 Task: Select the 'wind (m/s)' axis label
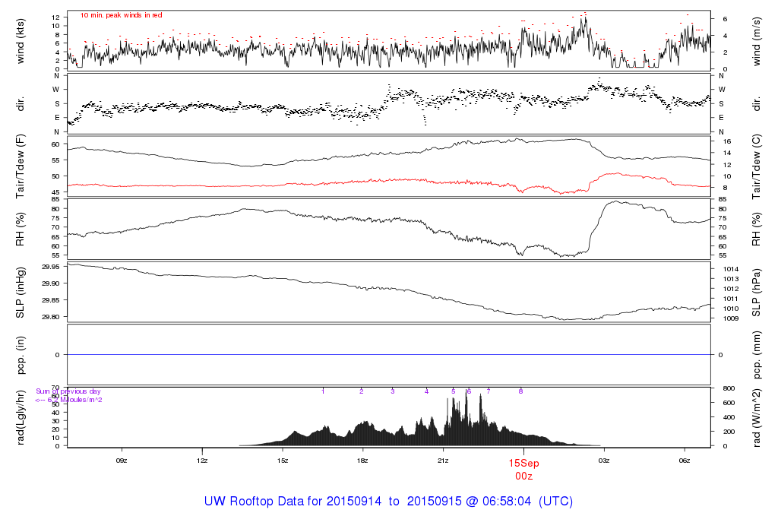point(756,41)
